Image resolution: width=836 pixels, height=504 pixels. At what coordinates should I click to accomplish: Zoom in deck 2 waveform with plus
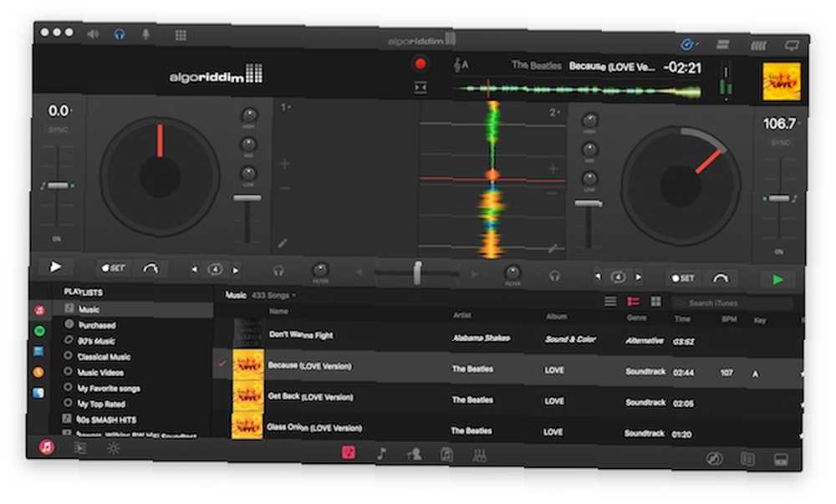(x=553, y=170)
